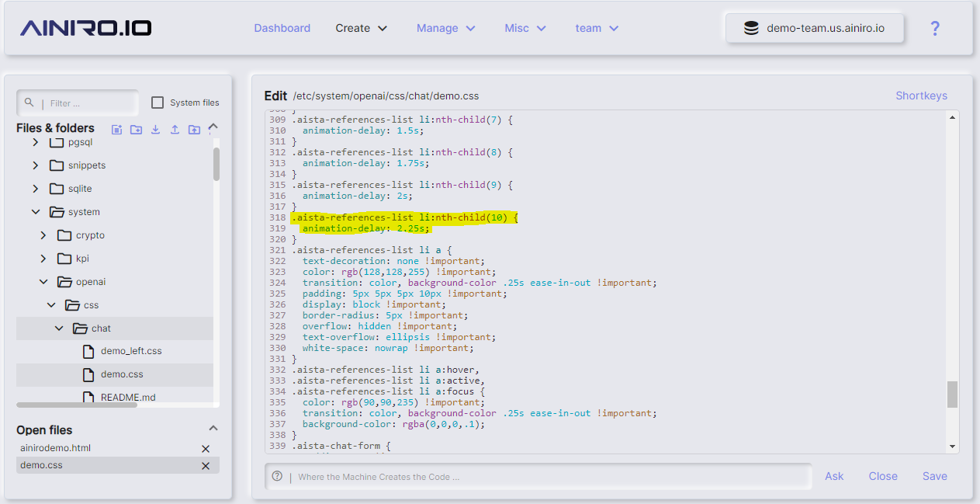Screen dimensions: 980x504
Task: Click the Ask button
Action: click(834, 476)
